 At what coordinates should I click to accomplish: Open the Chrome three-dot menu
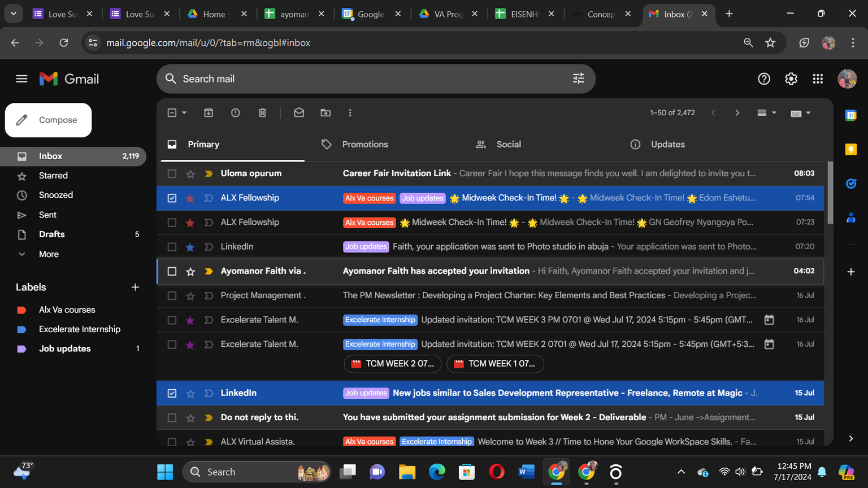pyautogui.click(x=853, y=43)
